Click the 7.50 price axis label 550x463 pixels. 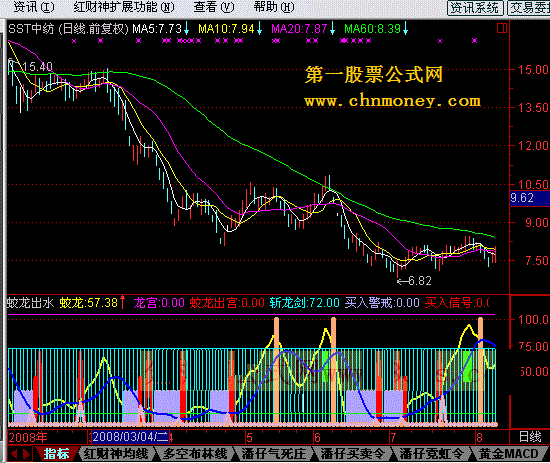tap(537, 261)
